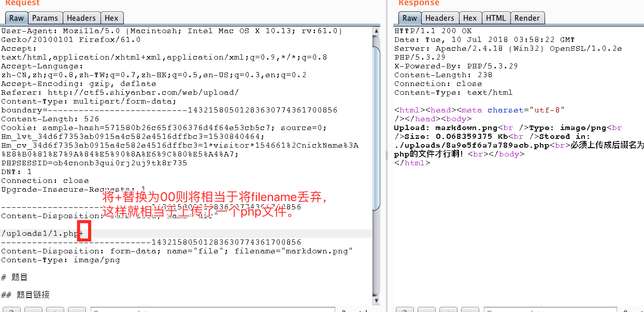
Task: Click the PHPSESSID cookie line
Action: point(94,163)
